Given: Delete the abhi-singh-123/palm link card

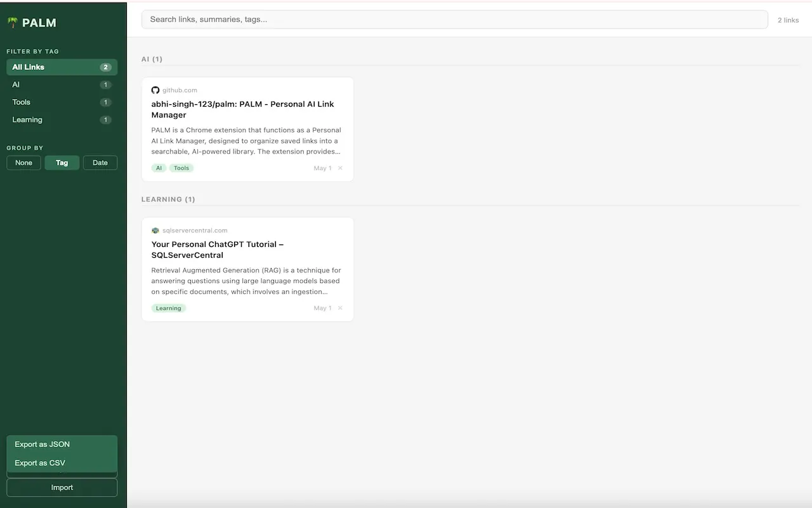Looking at the screenshot, I should pyautogui.click(x=340, y=168).
